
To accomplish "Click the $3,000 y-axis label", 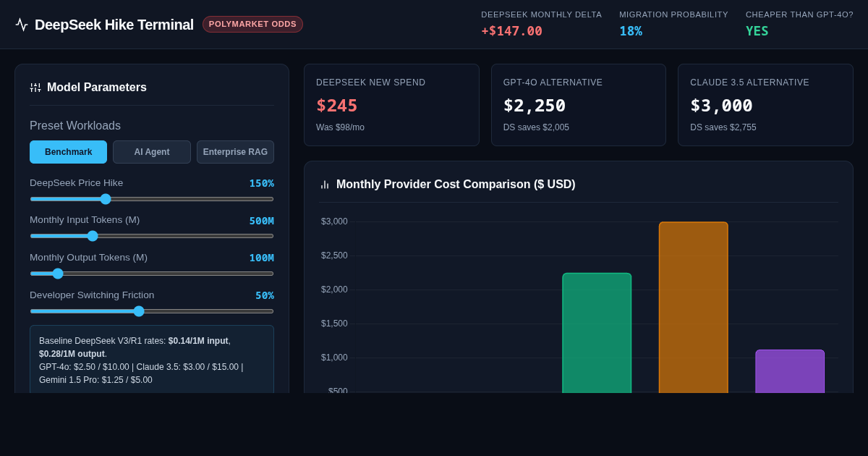I will [334, 221].
